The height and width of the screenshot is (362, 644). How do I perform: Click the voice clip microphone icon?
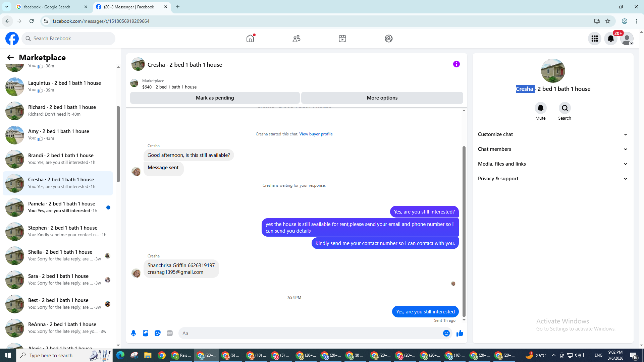133,333
